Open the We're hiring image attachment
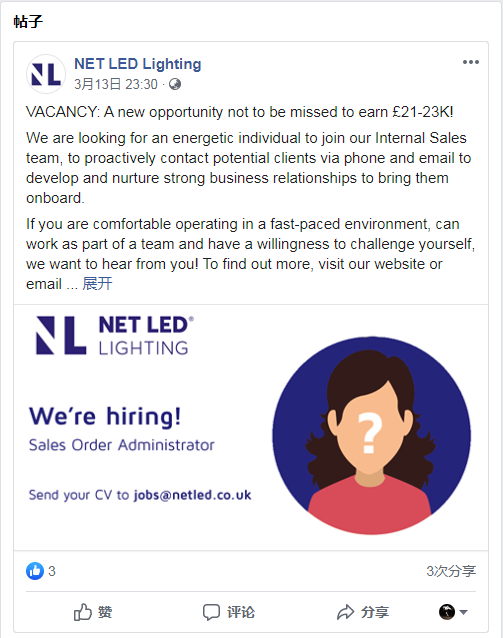The height and width of the screenshot is (638, 503). [251, 427]
